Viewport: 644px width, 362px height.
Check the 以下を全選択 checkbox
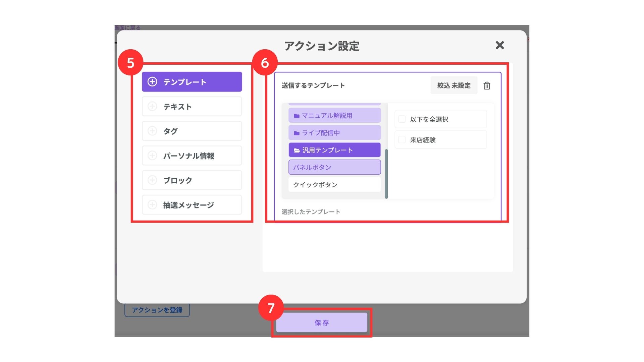tap(402, 119)
